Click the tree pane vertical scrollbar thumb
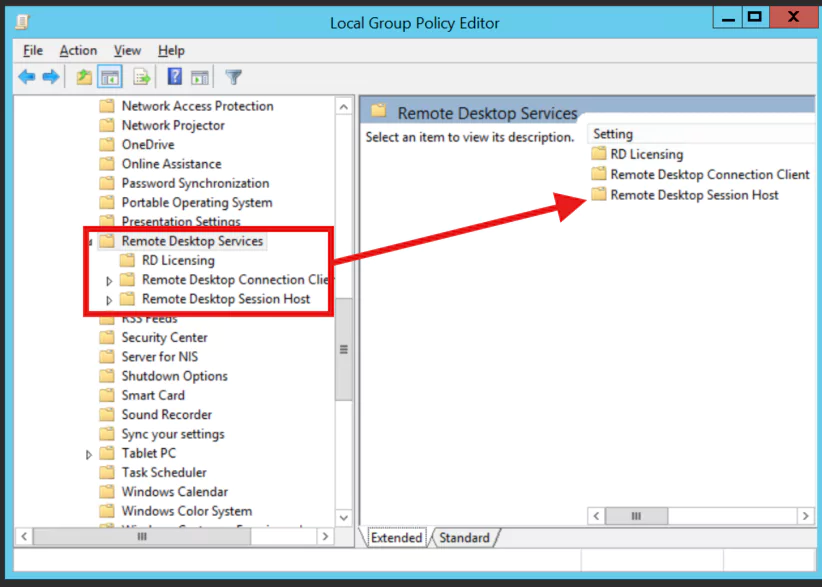The image size is (822, 587). [x=344, y=350]
